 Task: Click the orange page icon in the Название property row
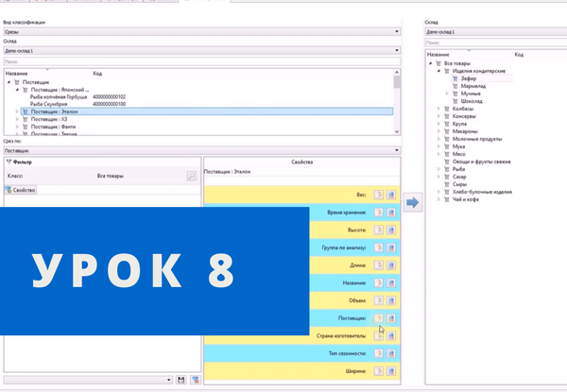(x=379, y=282)
